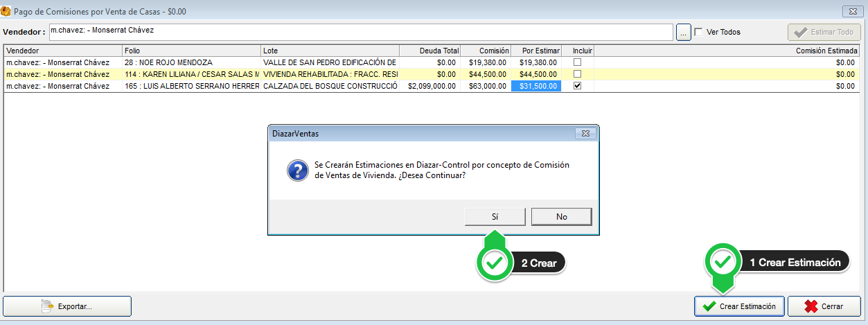This screenshot has height=325, width=868.
Task: Click the Cerrar button with red X
Action: [x=824, y=306]
